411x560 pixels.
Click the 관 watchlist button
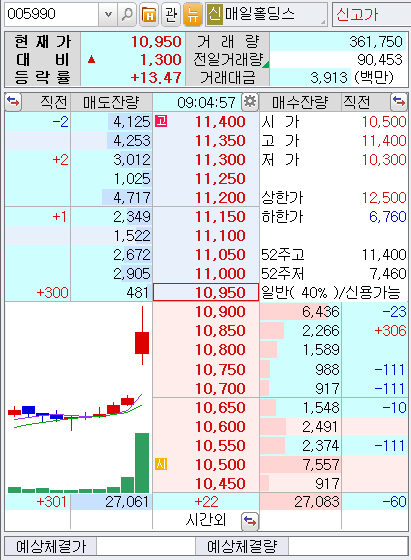171,14
